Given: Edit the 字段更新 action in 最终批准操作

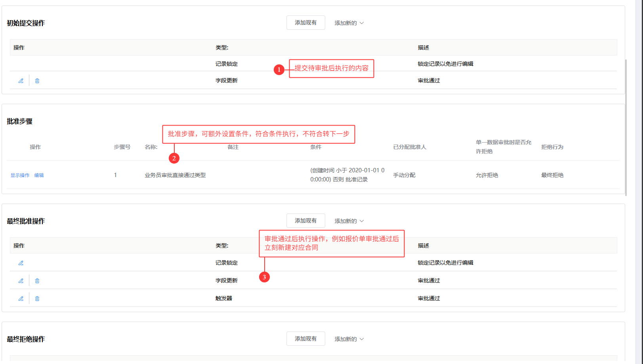Looking at the screenshot, I should [21, 281].
